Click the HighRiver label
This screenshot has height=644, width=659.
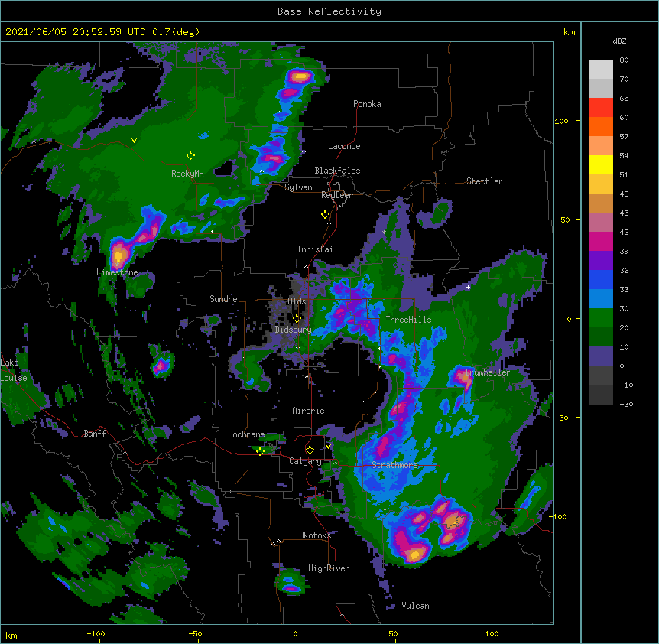[329, 568]
